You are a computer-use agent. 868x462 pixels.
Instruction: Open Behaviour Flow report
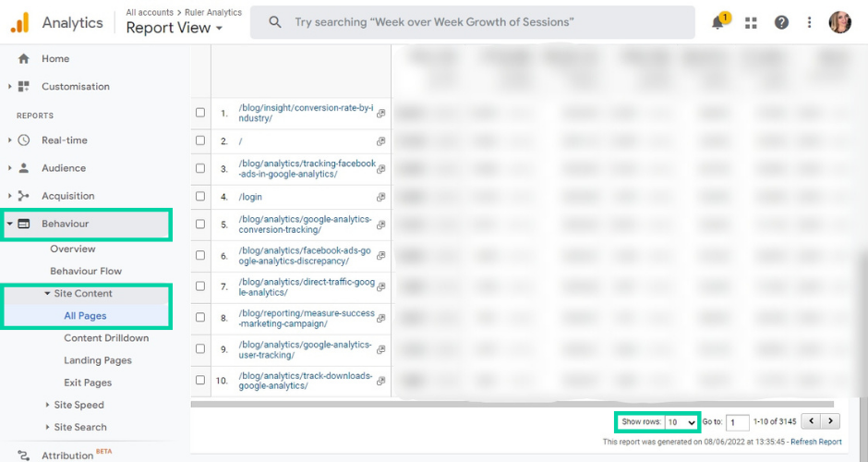[x=86, y=271]
